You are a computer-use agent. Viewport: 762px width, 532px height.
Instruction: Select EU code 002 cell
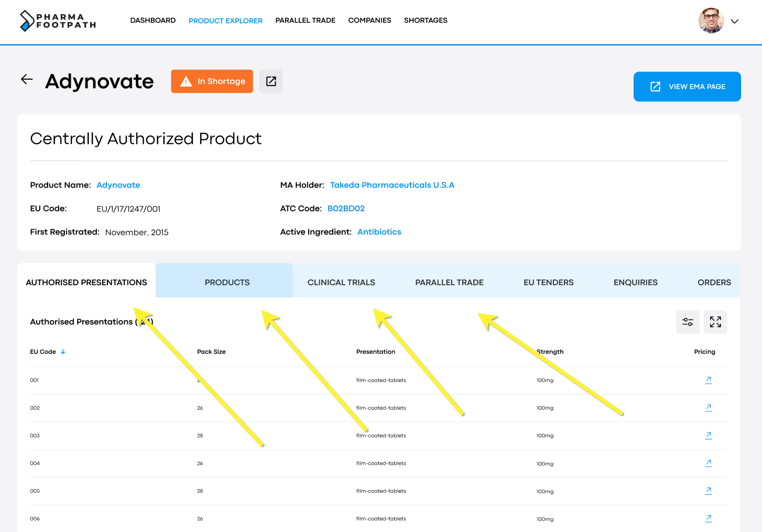click(35, 408)
